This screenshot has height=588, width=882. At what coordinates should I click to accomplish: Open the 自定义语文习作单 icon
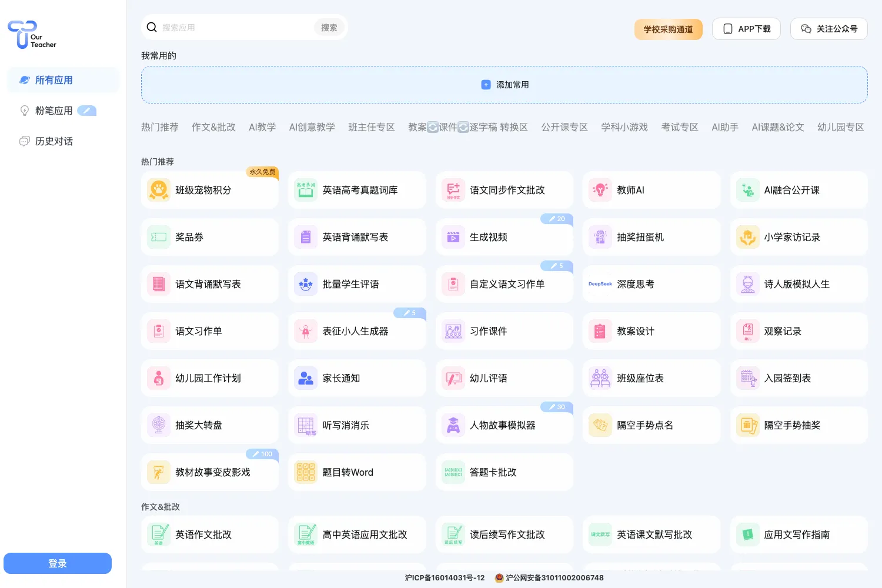point(453,284)
